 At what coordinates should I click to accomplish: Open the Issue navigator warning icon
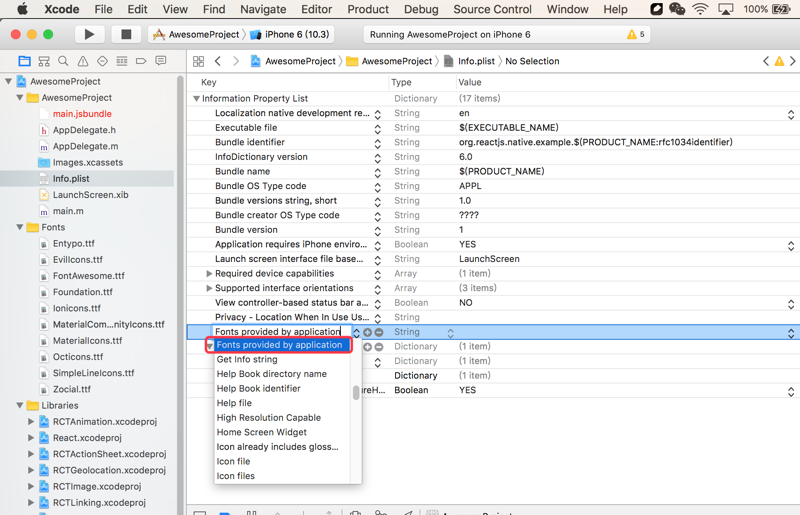coord(83,61)
